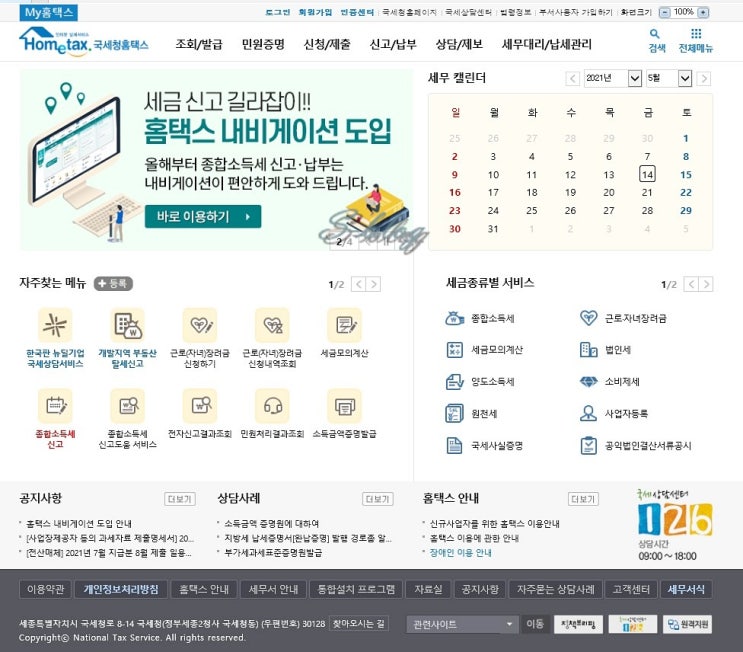
Task: Click 더보기 next to 상담사례
Action: tap(378, 499)
